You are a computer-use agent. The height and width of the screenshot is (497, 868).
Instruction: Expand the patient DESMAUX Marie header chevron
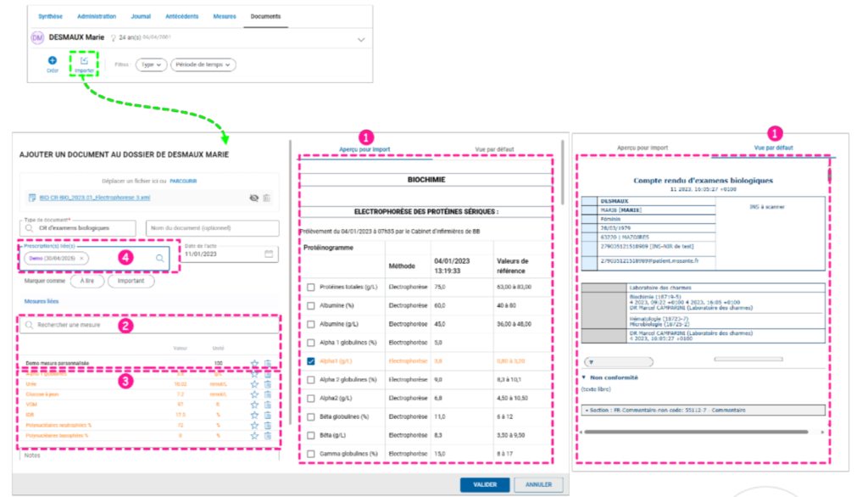[362, 40]
